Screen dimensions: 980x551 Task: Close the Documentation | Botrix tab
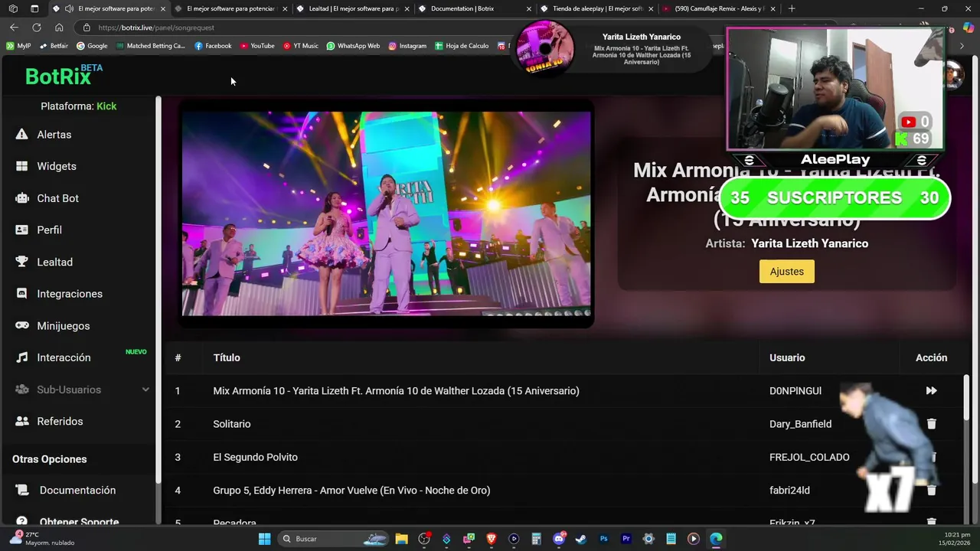pyautogui.click(x=528, y=8)
